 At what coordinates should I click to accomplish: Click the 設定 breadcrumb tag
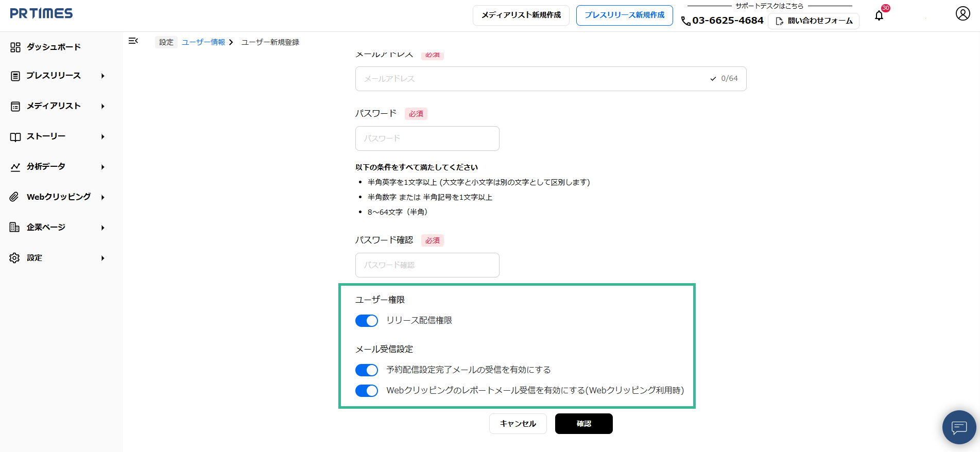coord(166,42)
